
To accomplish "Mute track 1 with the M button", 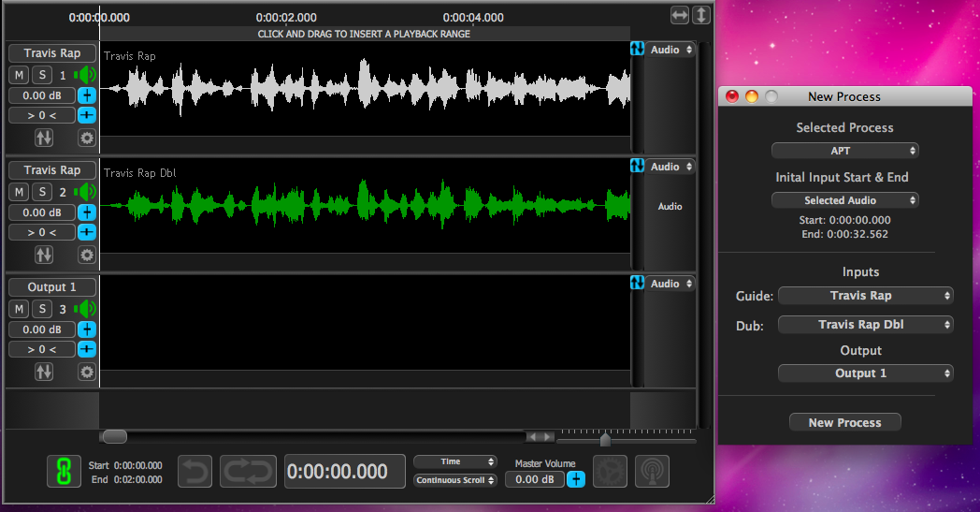I will coord(19,75).
